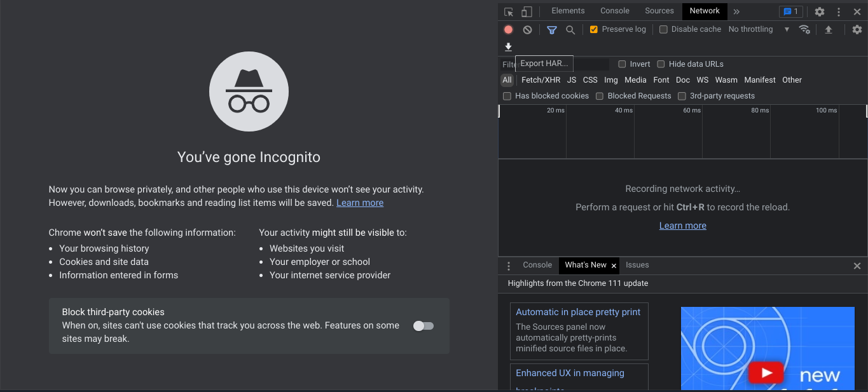Check Hide data URLs

point(661,64)
